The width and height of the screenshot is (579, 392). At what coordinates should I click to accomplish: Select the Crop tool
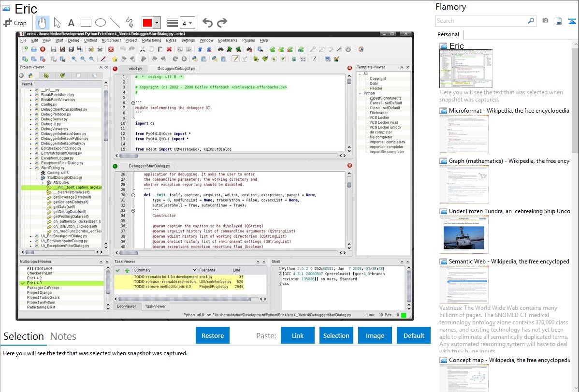pos(15,23)
